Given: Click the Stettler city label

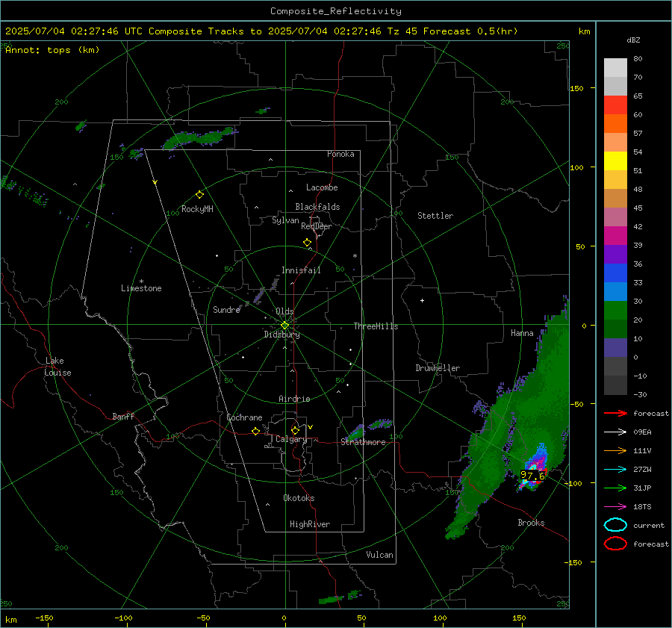Looking at the screenshot, I should coord(435,216).
